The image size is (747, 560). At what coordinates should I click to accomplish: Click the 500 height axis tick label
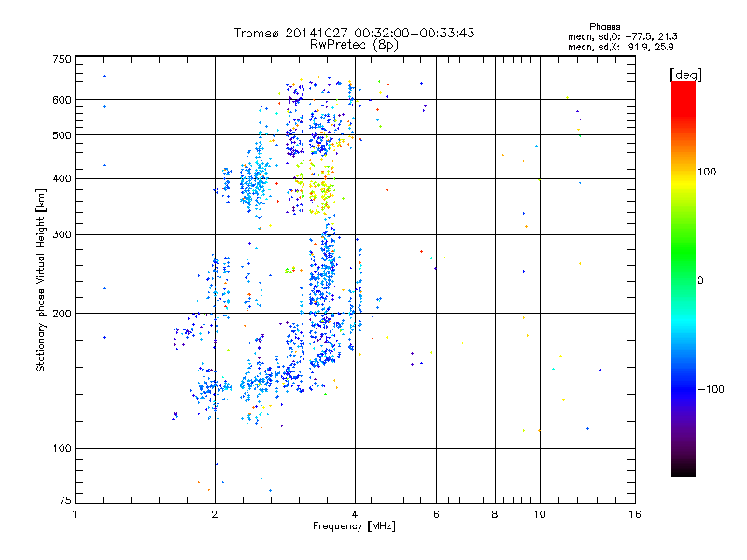click(x=62, y=135)
